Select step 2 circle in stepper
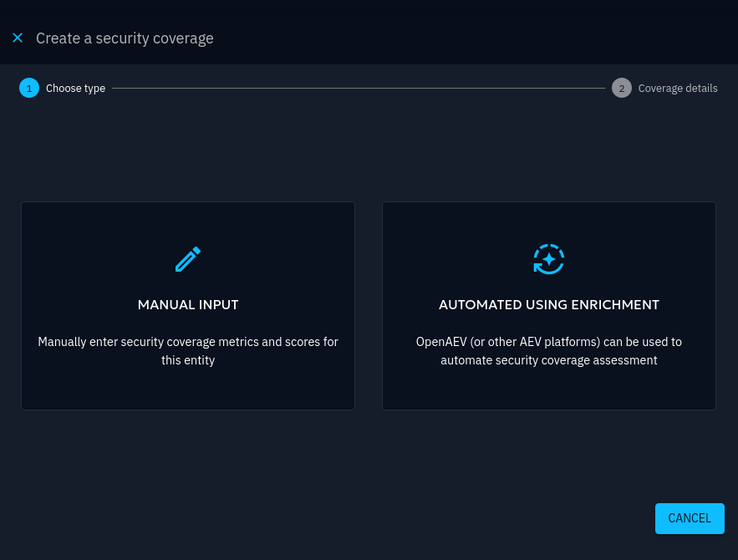Viewport: 738px width, 560px height. coord(621,88)
